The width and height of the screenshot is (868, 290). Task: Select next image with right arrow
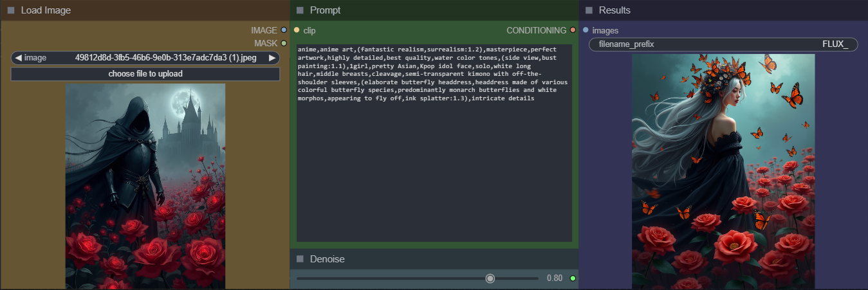tap(272, 58)
